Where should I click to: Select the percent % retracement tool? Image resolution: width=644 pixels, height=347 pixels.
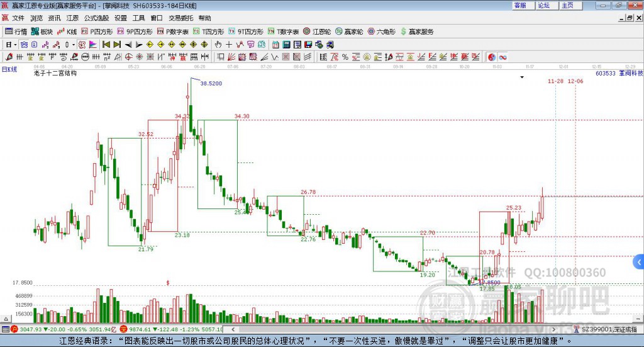pos(345,57)
